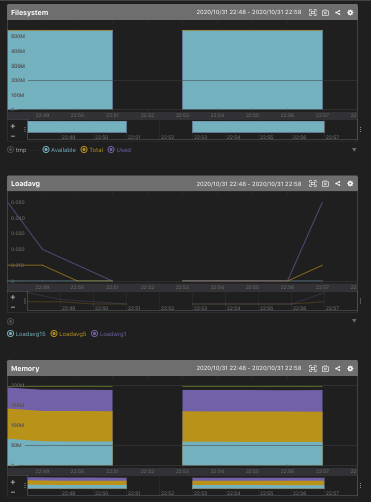Click the Filesystem time range text
Screen dimensions: 371x502
(x=249, y=12)
